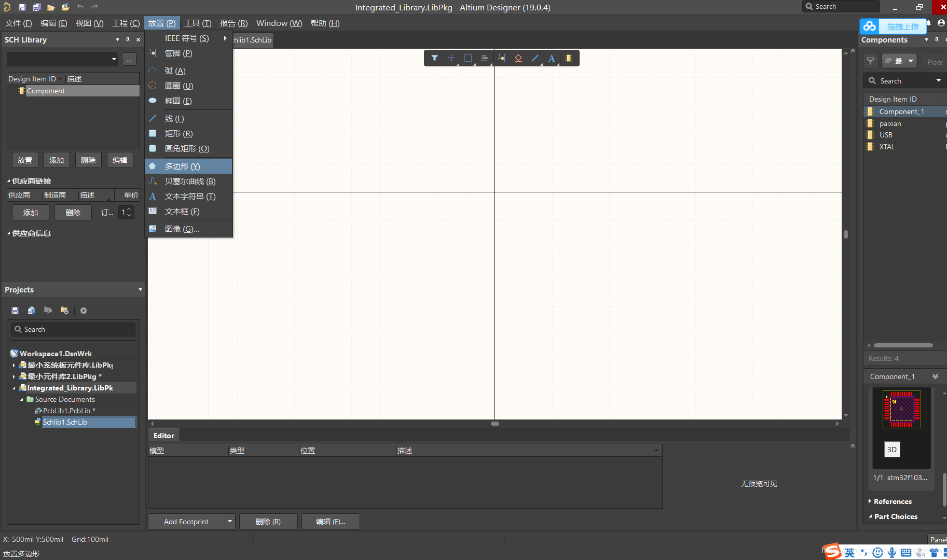This screenshot has width=947, height=560.
Task: Click the Sogou voice input microphone
Action: coord(891,553)
